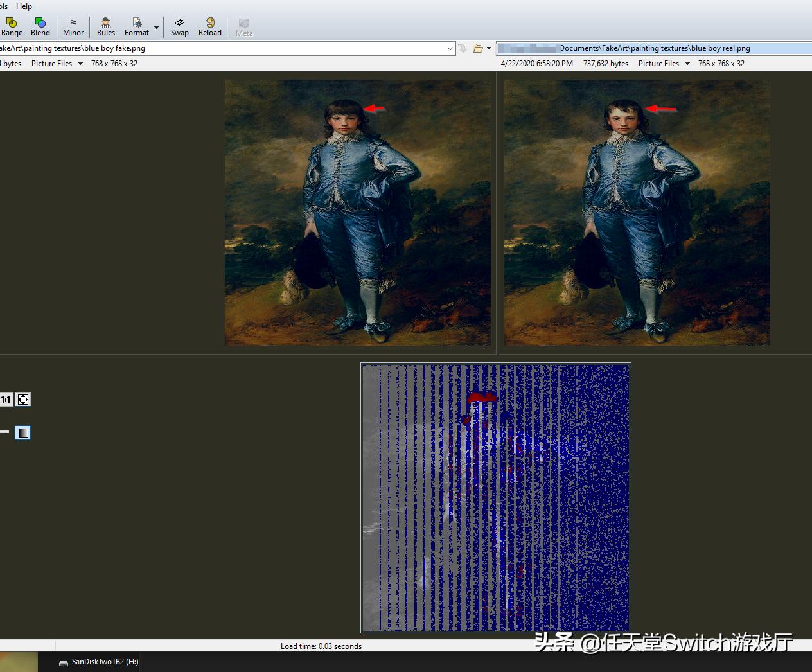Open the Rules settings
The height and width of the screenshot is (672, 812).
coord(106,27)
